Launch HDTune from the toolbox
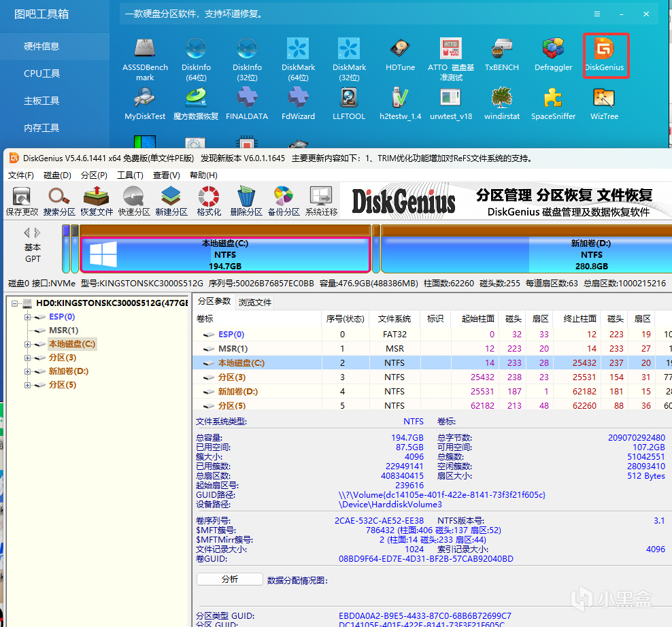Viewport: 672px width, 627px height. (x=400, y=55)
